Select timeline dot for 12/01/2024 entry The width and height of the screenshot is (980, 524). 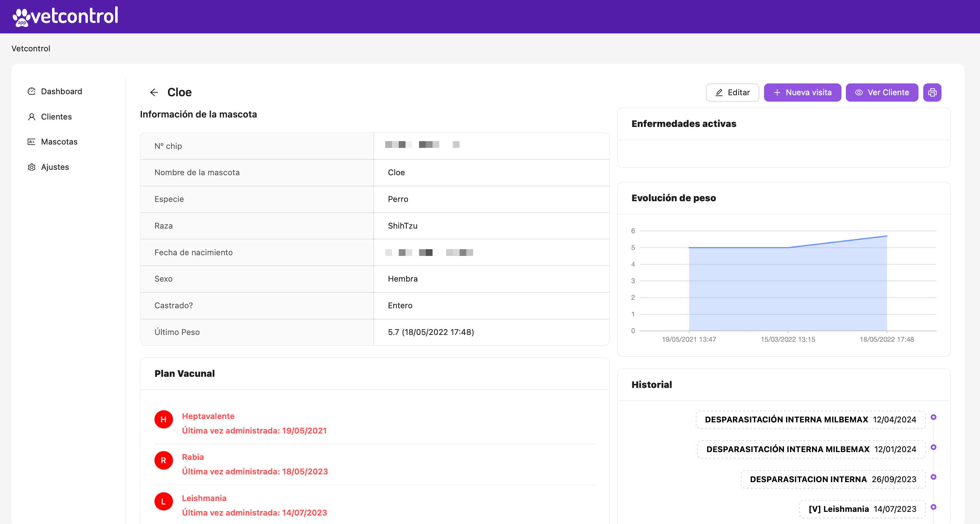pos(933,447)
